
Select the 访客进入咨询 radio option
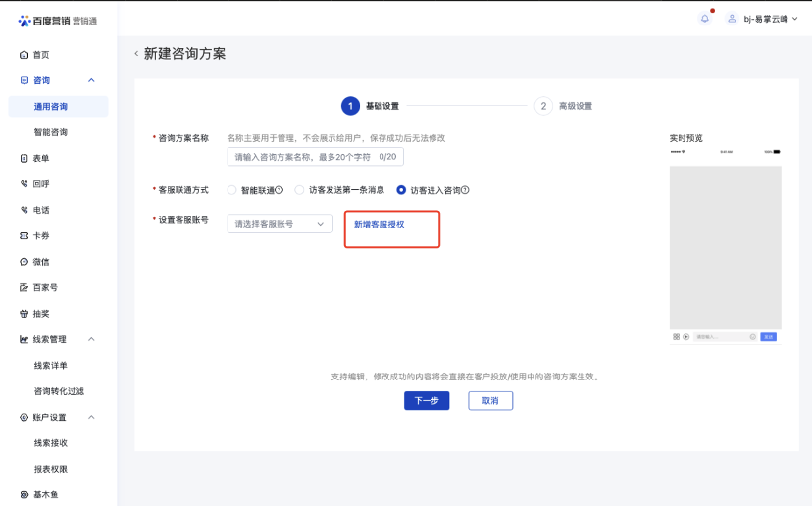point(401,190)
